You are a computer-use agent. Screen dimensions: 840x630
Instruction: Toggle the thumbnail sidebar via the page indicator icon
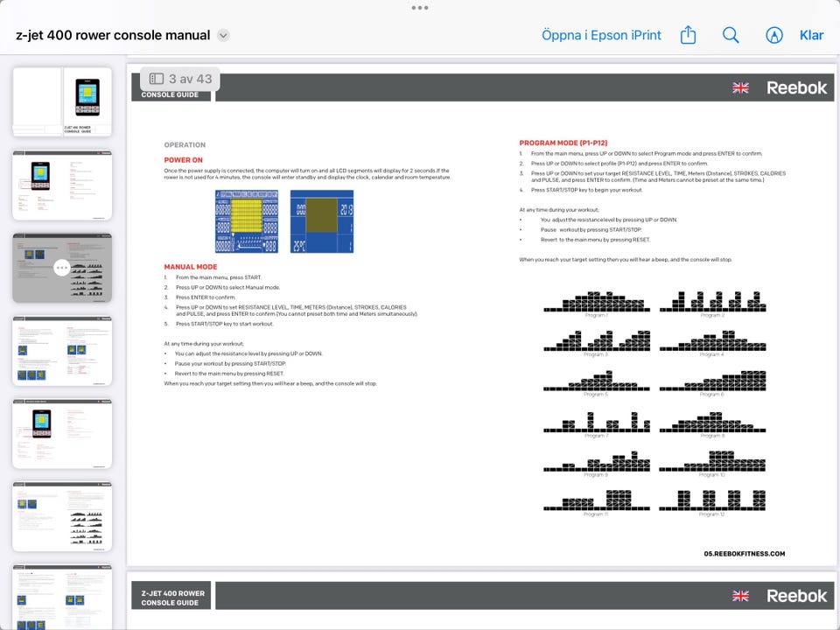157,79
